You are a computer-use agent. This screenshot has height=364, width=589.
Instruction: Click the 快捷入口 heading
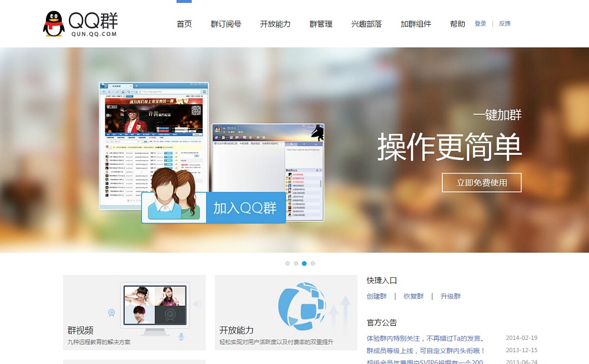coord(382,280)
